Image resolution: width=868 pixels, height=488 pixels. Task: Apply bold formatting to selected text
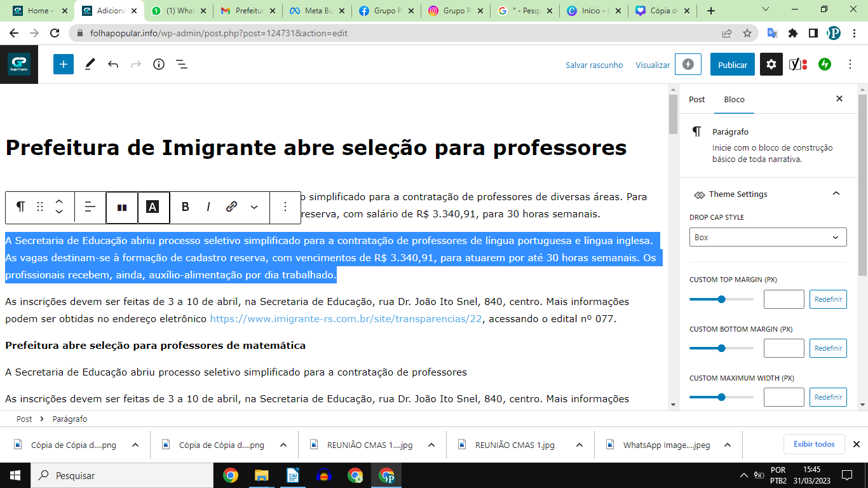(x=186, y=207)
